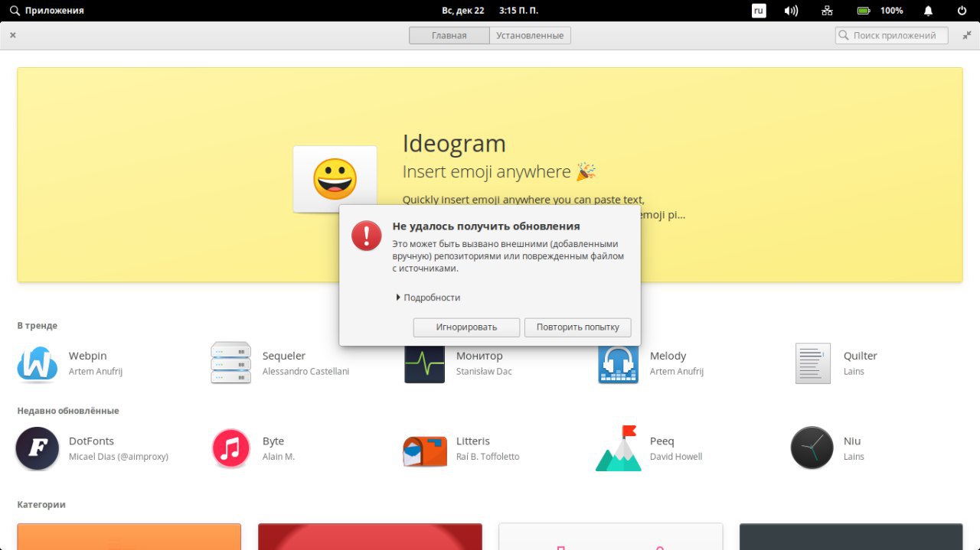Screen dimensions: 980x550
Task: Click author David Howell text
Action: click(676, 457)
